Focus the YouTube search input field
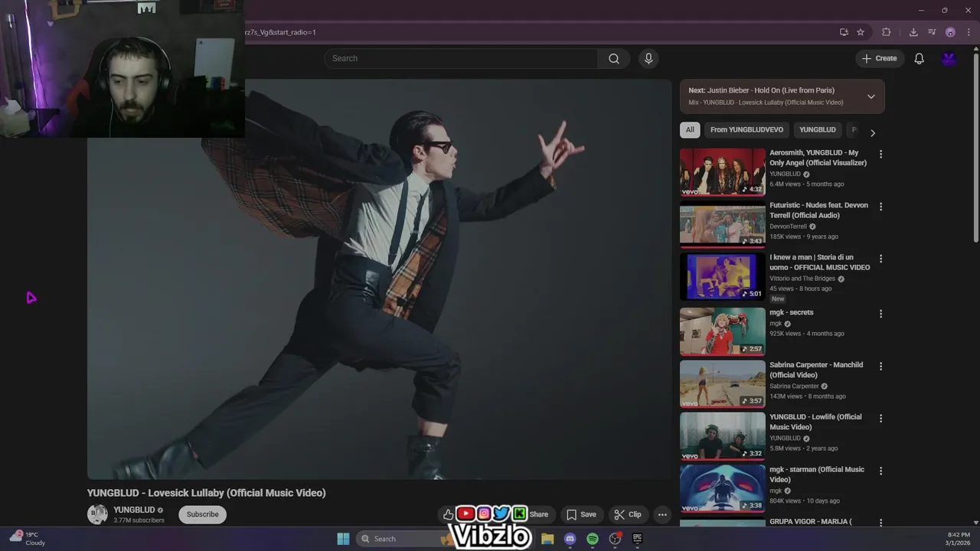The height and width of the screenshot is (551, 980). [461, 58]
